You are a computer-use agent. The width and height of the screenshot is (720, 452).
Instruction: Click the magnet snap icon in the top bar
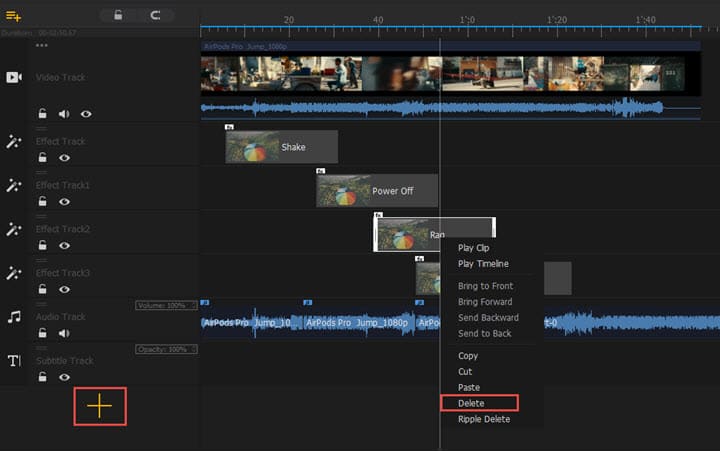[x=155, y=15]
